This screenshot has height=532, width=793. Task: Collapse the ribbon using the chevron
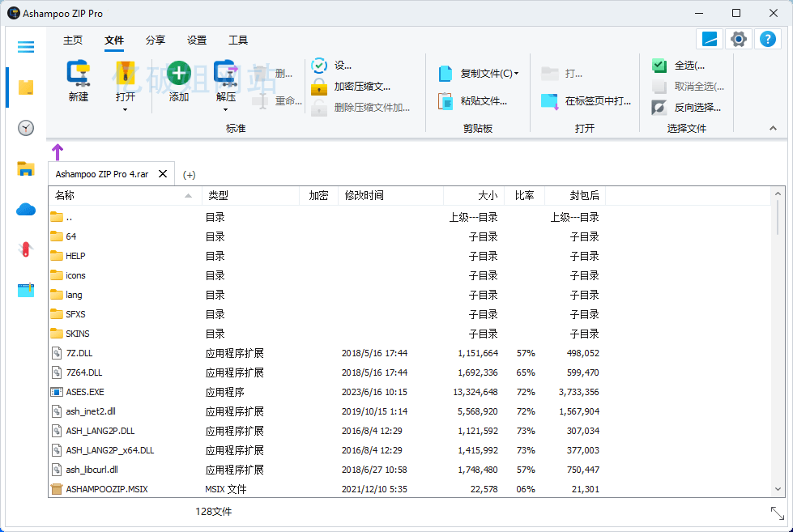tap(772, 128)
